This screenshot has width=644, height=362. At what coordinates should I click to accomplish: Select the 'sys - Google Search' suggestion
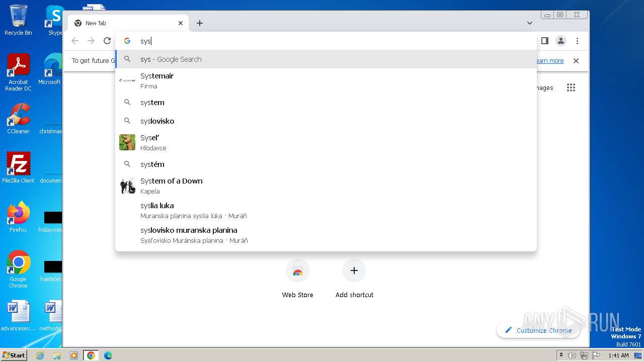(x=326, y=59)
